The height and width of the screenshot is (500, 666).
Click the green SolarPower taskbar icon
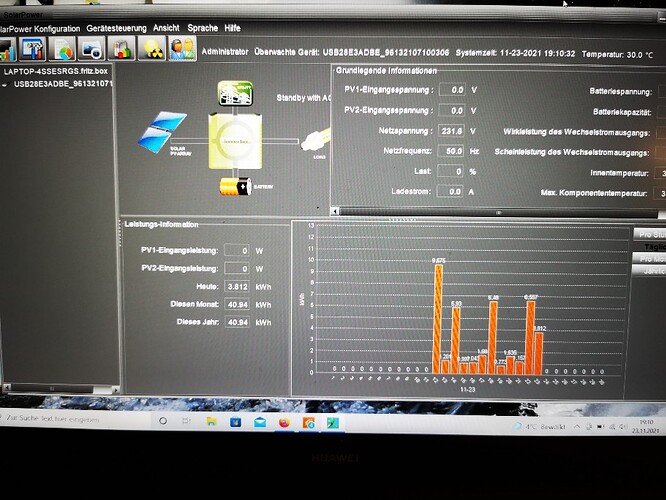point(333,423)
